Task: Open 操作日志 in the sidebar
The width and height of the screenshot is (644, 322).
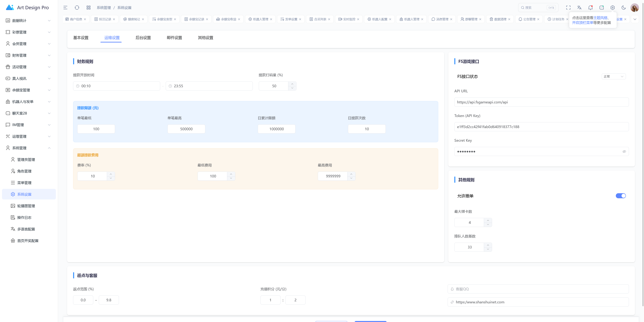Action: click(24, 217)
